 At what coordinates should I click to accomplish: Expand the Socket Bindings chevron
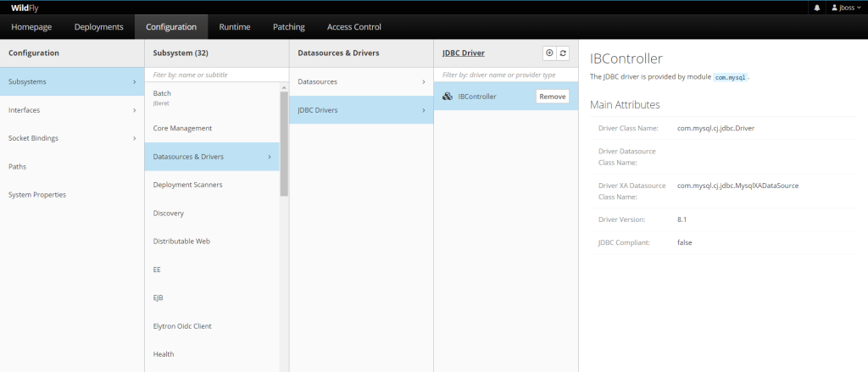tap(135, 138)
